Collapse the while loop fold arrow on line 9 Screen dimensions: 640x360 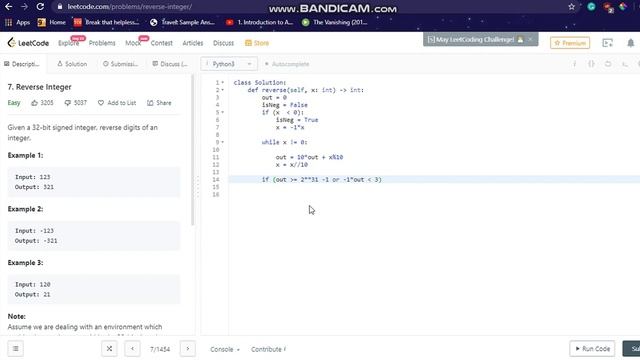coord(222,142)
